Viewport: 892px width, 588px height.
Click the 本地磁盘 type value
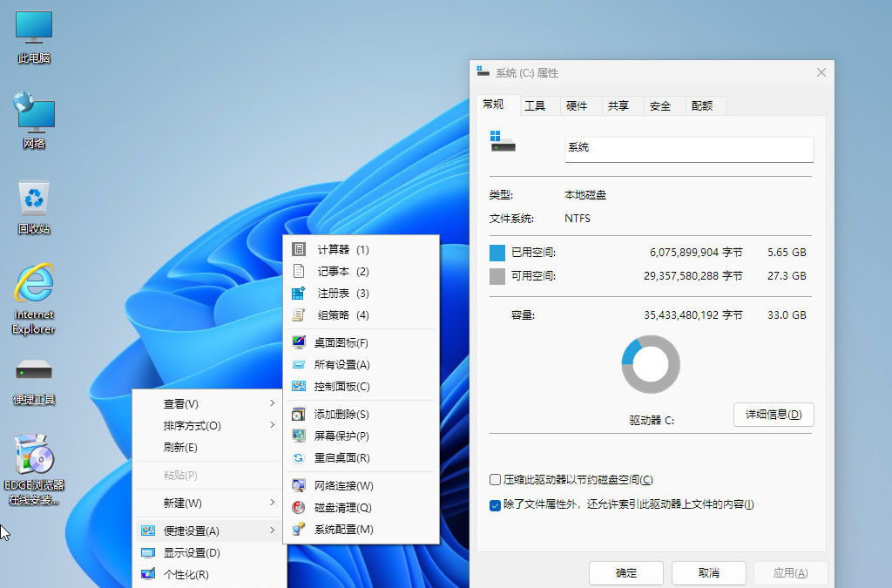(585, 195)
